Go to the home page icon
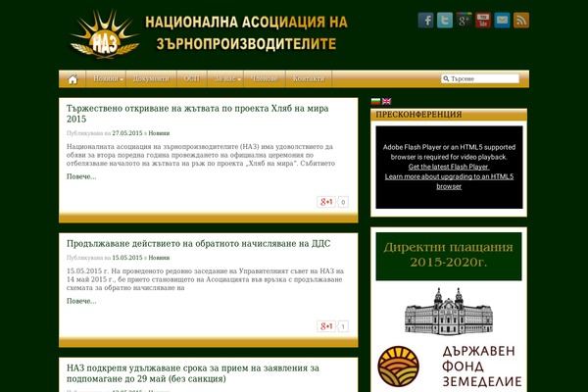 point(73,78)
